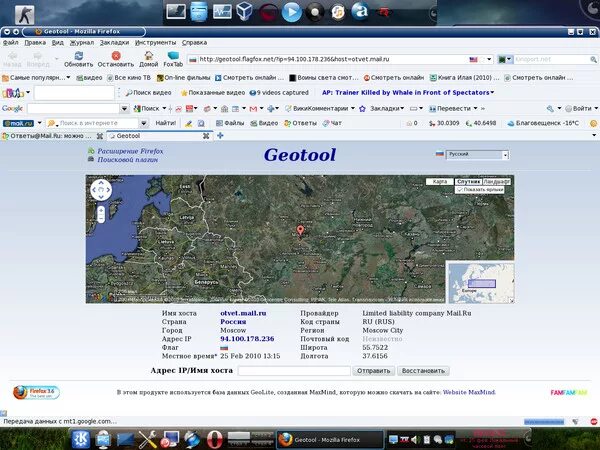
Task: Open the Website MaxMind link
Action: click(469, 392)
